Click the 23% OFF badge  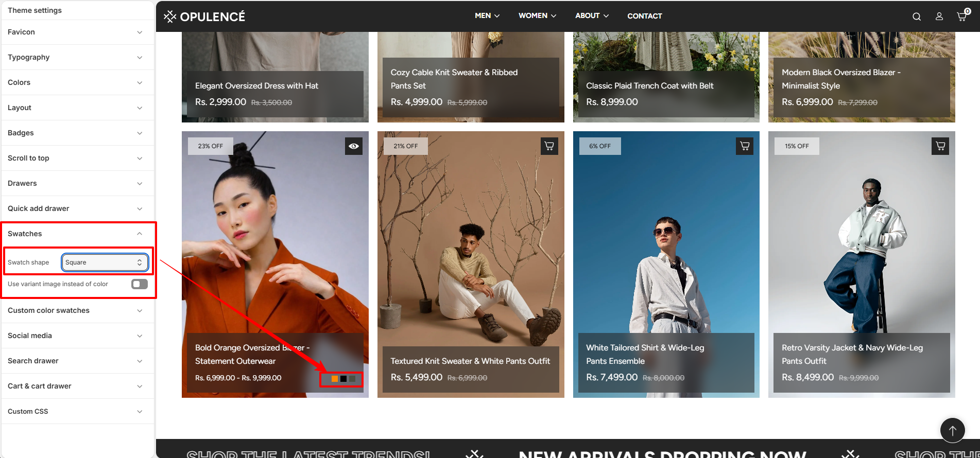pos(211,146)
